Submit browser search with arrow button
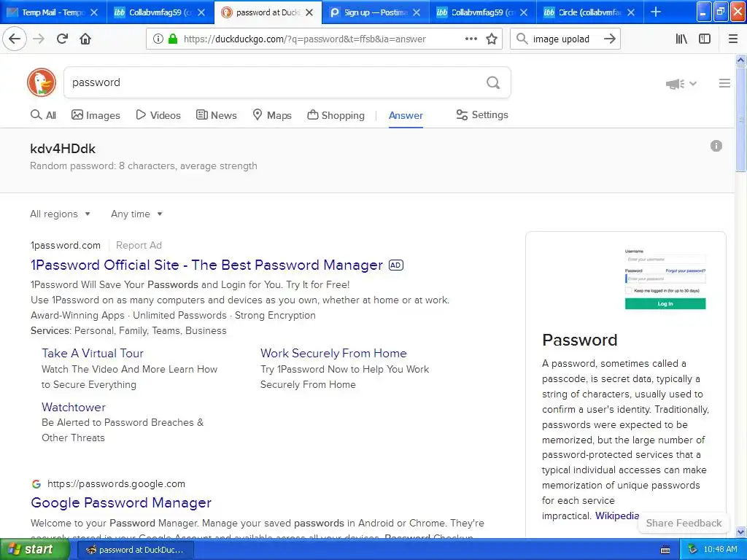Screen dimensions: 747x560 [610, 39]
